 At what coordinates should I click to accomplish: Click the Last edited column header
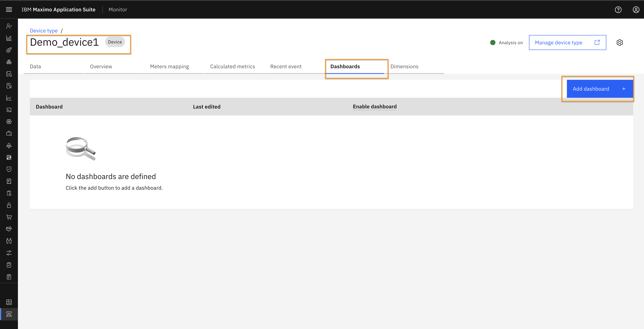point(206,107)
